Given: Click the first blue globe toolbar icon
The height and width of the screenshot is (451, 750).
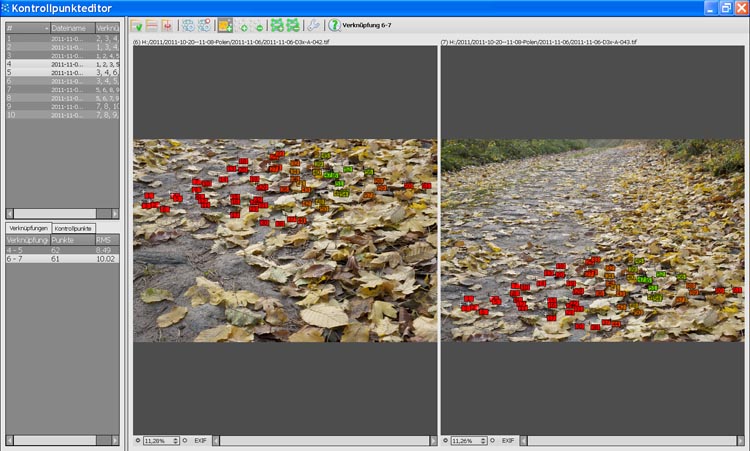Looking at the screenshot, I should click(x=187, y=25).
